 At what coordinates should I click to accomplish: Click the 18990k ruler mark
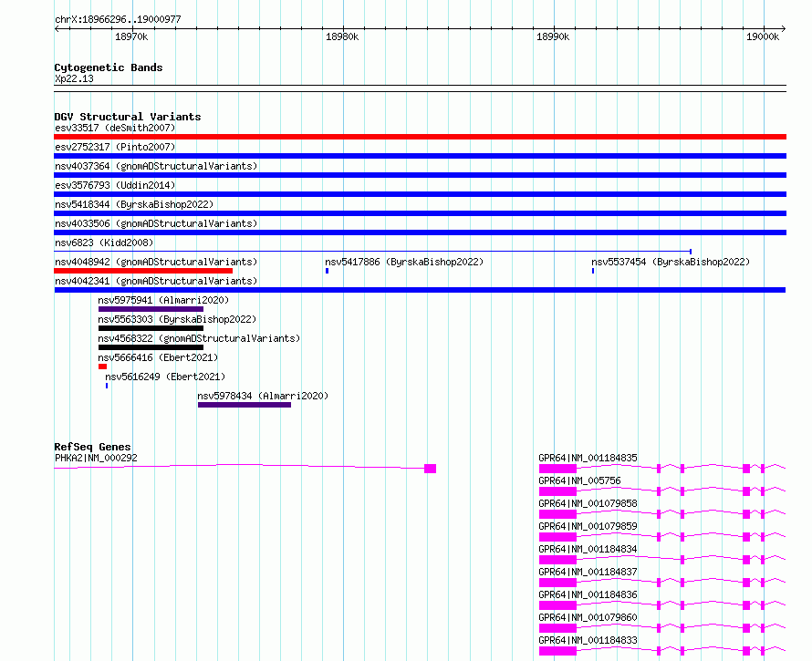[x=553, y=36]
